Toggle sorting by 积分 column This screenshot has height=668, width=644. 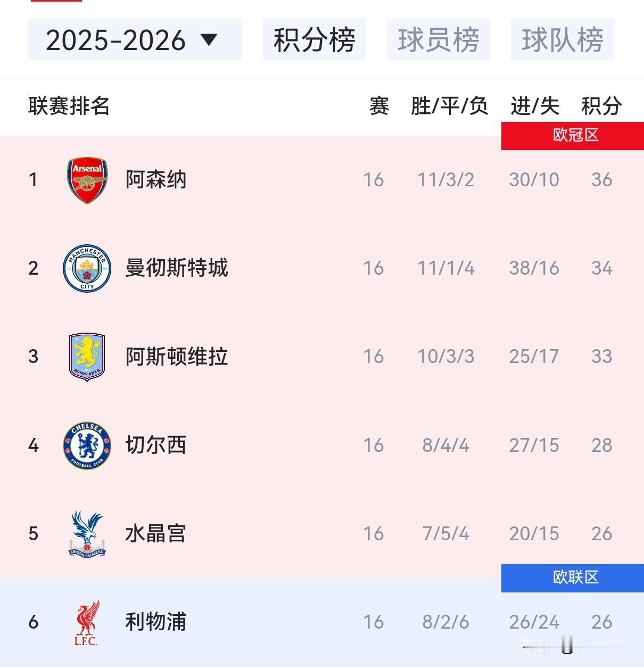(601, 106)
